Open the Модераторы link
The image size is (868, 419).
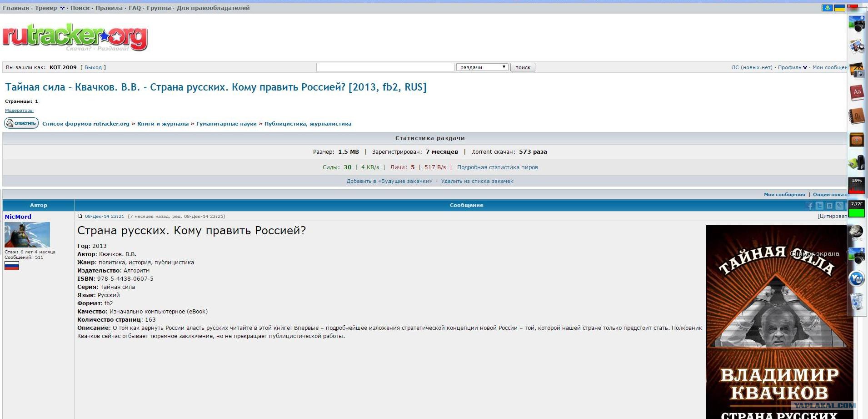19,111
